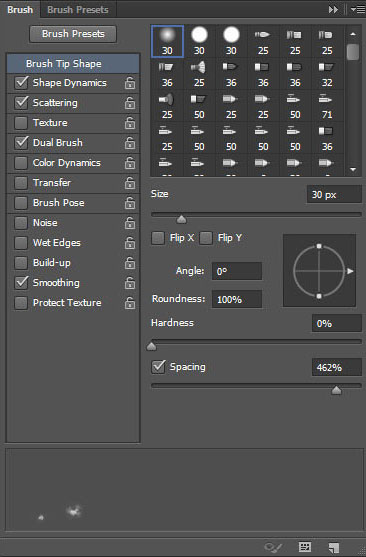Click the brush list scroll up arrow

coord(353,34)
